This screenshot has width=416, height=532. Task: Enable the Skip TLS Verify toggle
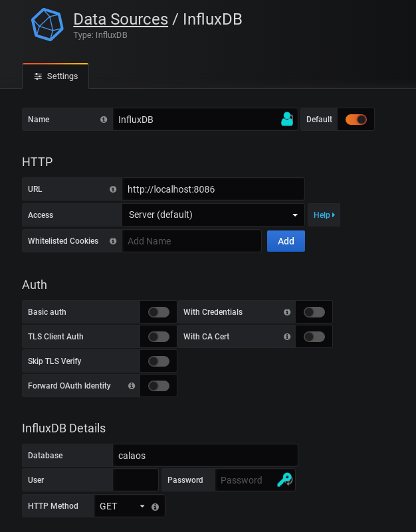tap(159, 361)
